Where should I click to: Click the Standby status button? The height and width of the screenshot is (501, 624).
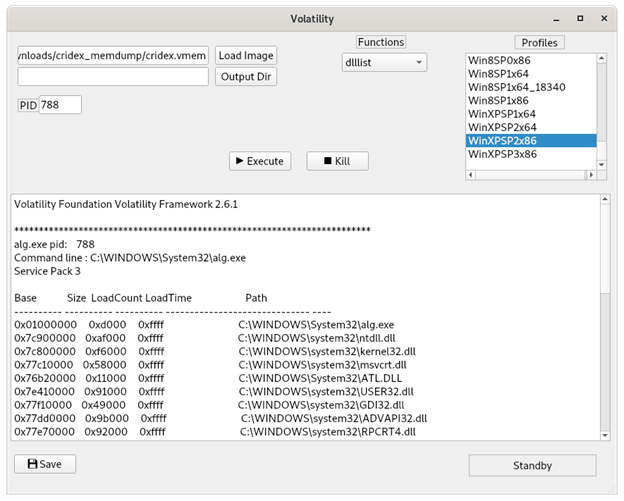click(532, 465)
